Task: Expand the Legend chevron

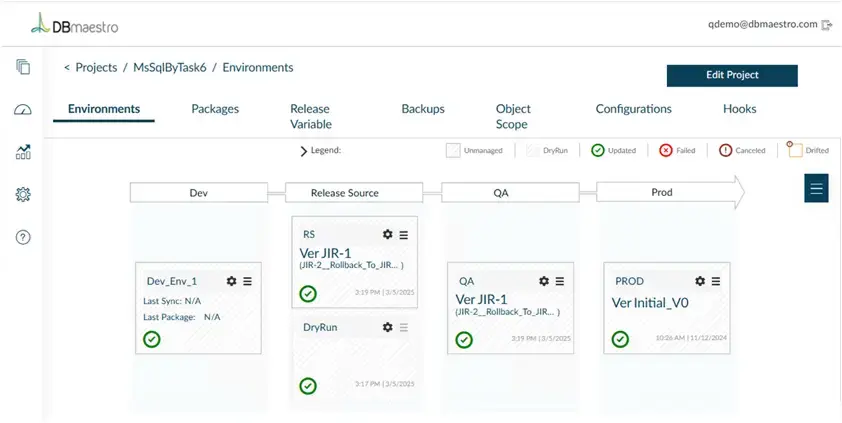Action: [x=303, y=151]
